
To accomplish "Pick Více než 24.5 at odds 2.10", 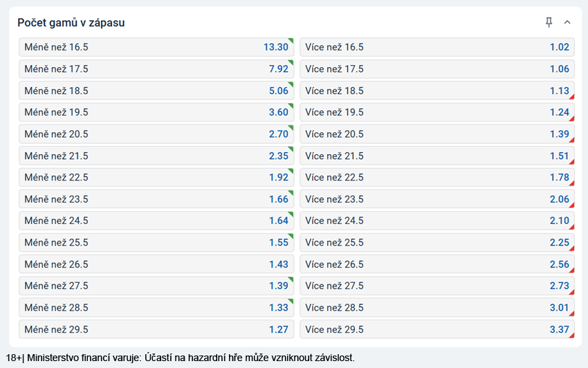I will pyautogui.click(x=437, y=221).
